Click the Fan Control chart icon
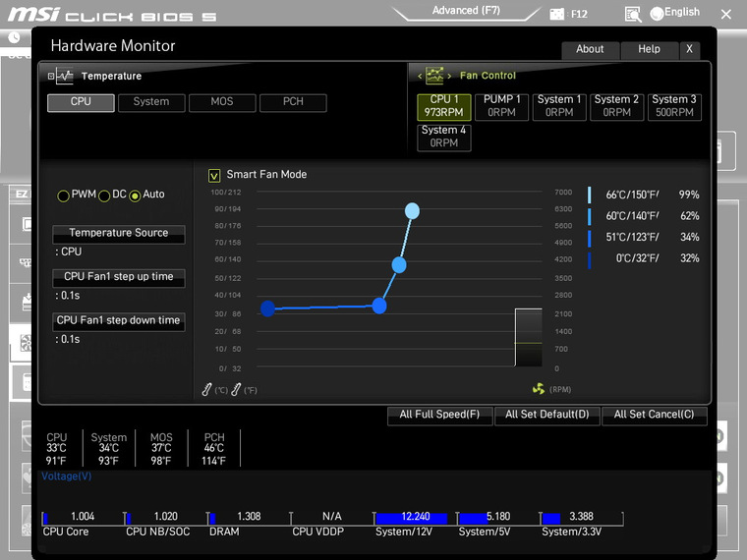The image size is (747, 560). point(434,76)
